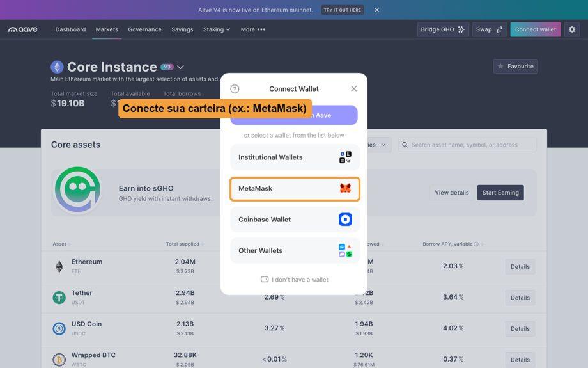The height and width of the screenshot is (368, 588).
Task: Open the More menu
Action: (x=253, y=29)
